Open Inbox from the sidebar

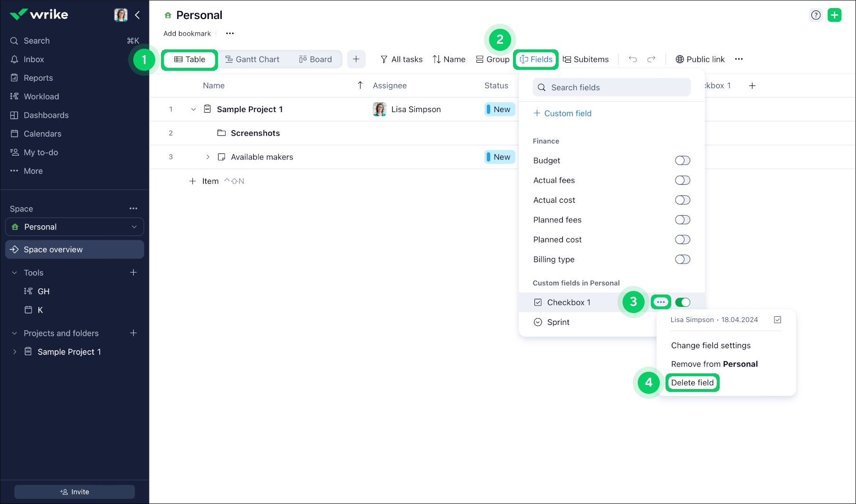[34, 59]
